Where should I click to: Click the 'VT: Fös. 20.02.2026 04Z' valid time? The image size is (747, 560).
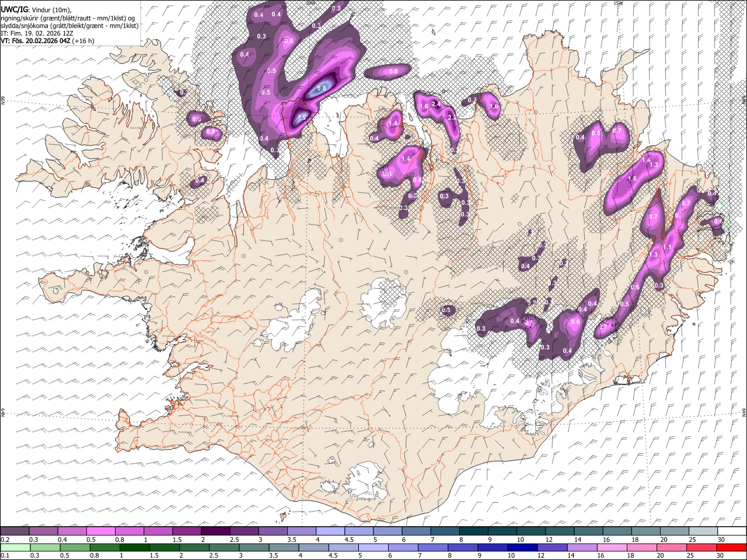click(x=36, y=41)
